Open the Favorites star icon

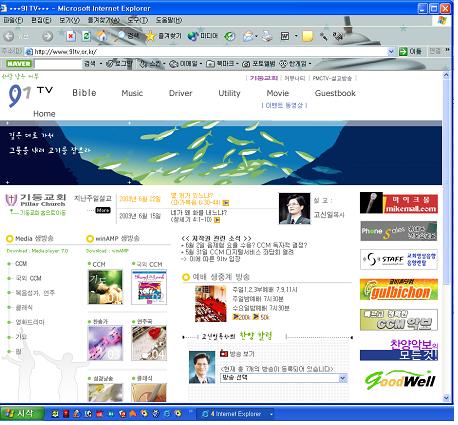[x=151, y=36]
